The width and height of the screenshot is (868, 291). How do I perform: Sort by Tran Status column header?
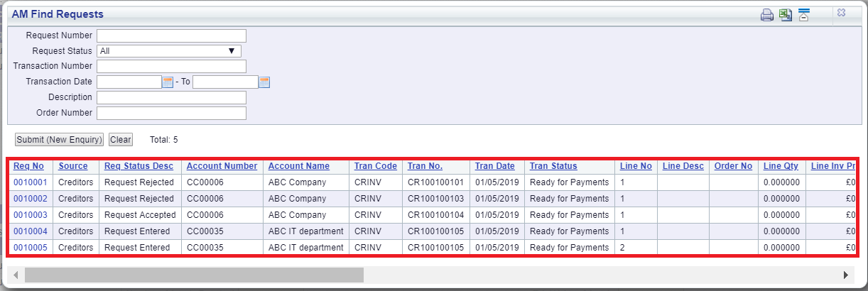click(553, 166)
